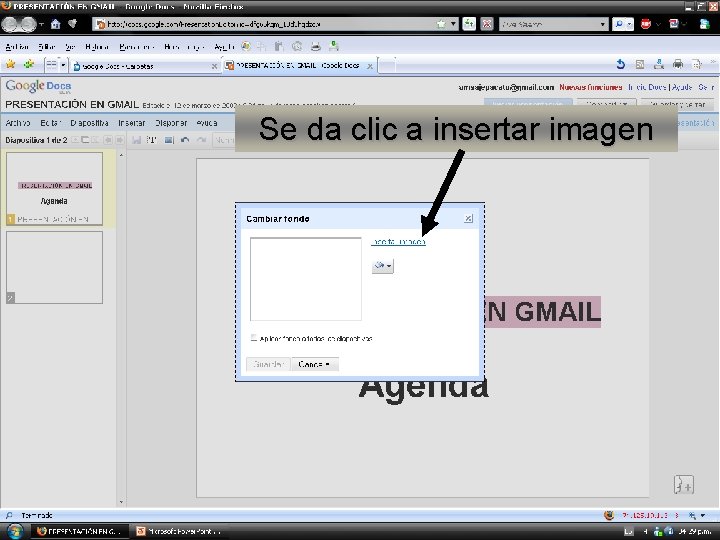The width and height of the screenshot is (720, 540).
Task: Click the blue search magnifier button
Action: (619, 24)
